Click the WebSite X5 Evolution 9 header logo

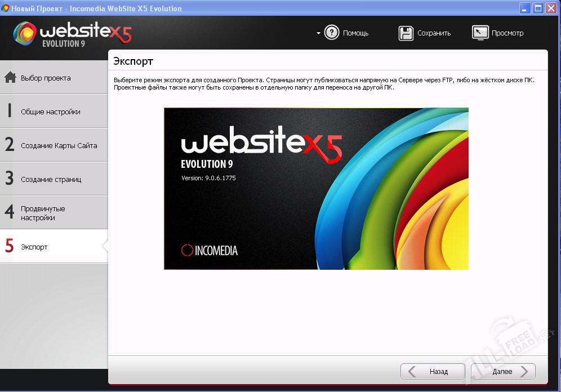(x=72, y=34)
